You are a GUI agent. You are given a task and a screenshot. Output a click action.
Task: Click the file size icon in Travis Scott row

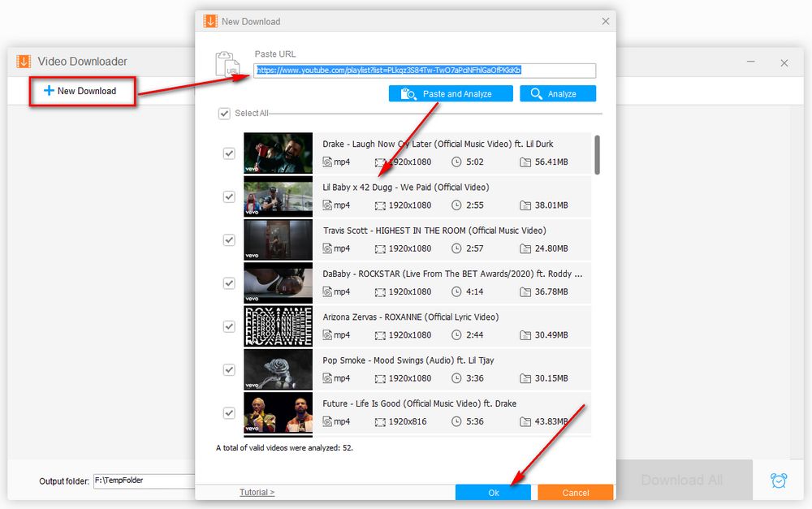tap(525, 248)
